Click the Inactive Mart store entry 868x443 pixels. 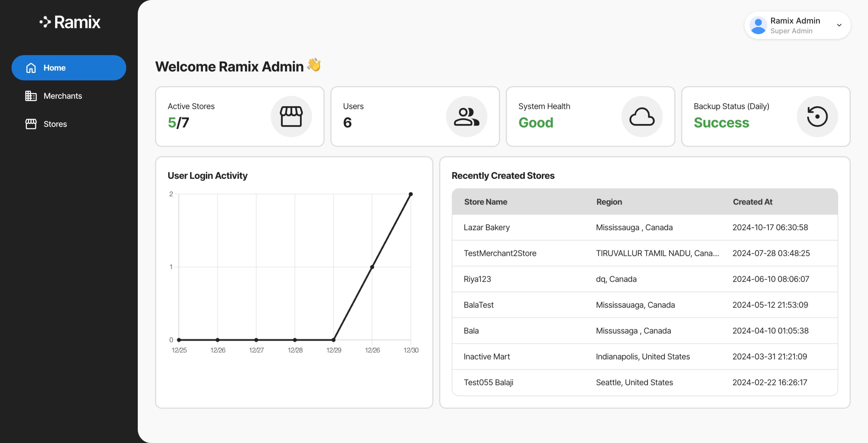tap(487, 356)
